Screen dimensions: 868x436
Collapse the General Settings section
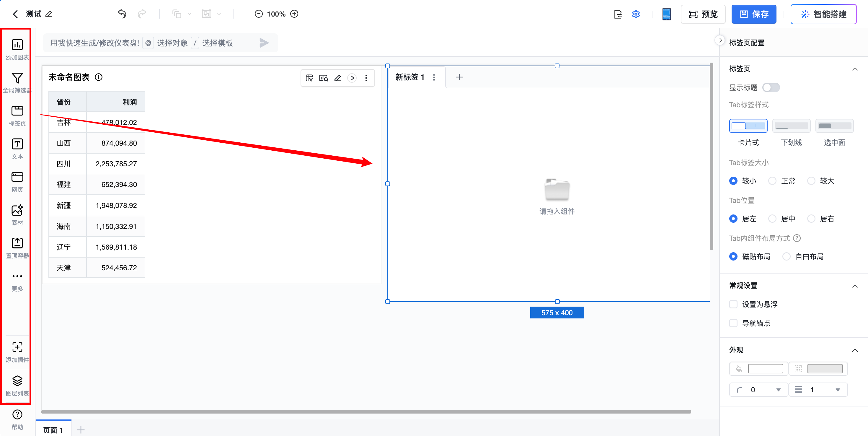pyautogui.click(x=854, y=286)
